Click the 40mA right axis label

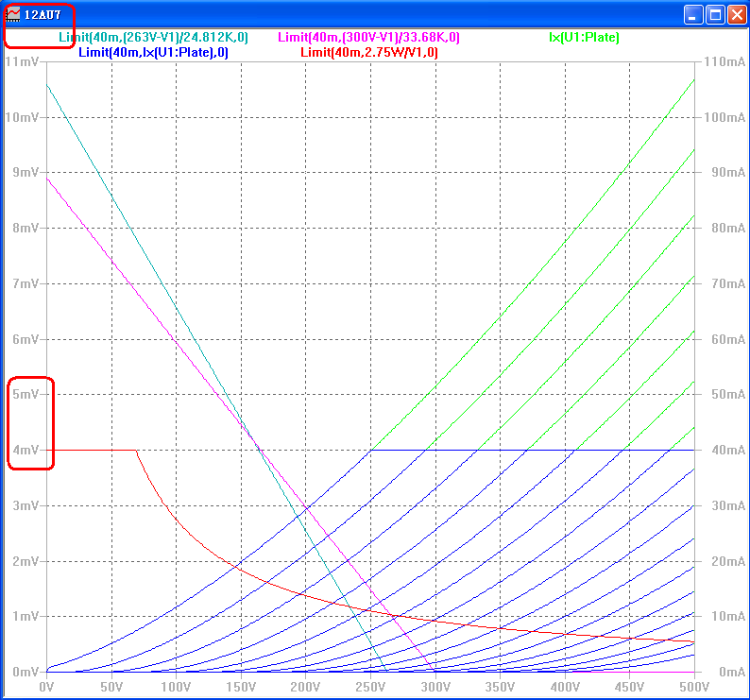[x=728, y=450]
